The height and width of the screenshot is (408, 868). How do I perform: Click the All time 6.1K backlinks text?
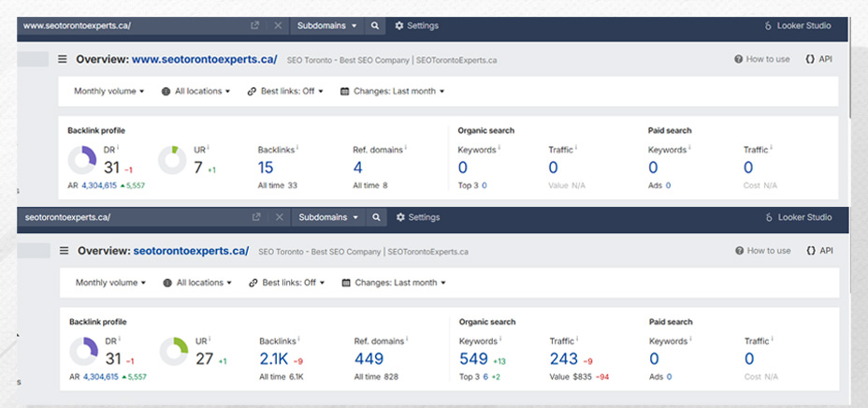[x=282, y=377]
